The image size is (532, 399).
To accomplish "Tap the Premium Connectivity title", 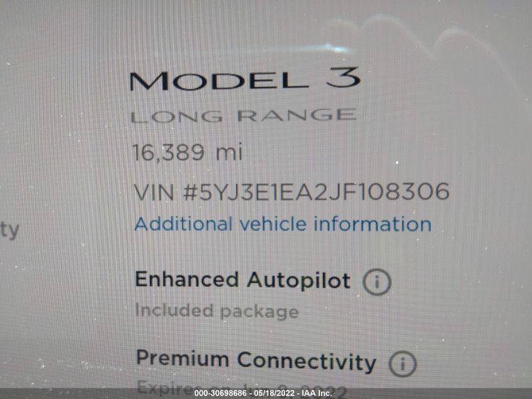I will (x=256, y=361).
